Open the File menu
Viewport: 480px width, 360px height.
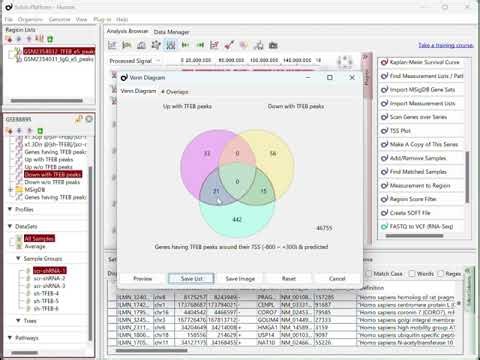tap(9, 20)
